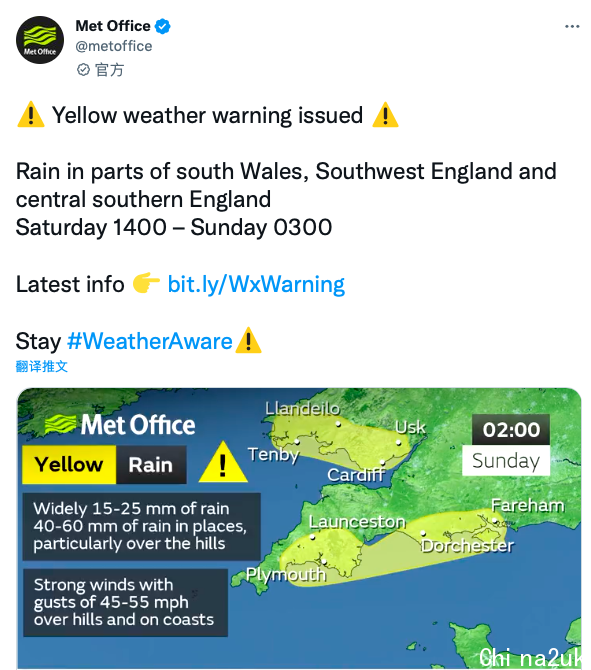Click the Cardiff label on the map
Image resolution: width=591 pixels, height=670 pixels.
click(356, 475)
